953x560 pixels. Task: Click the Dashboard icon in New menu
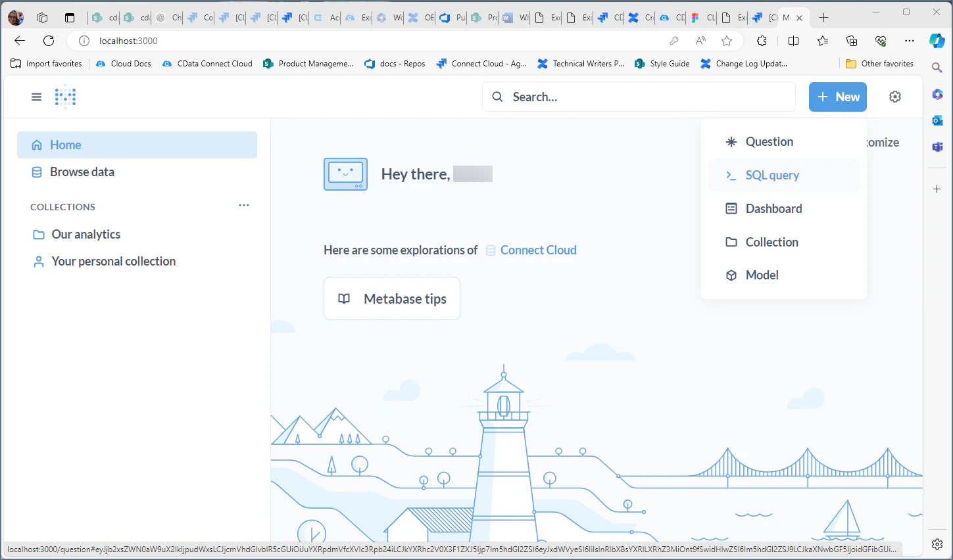[x=731, y=208]
